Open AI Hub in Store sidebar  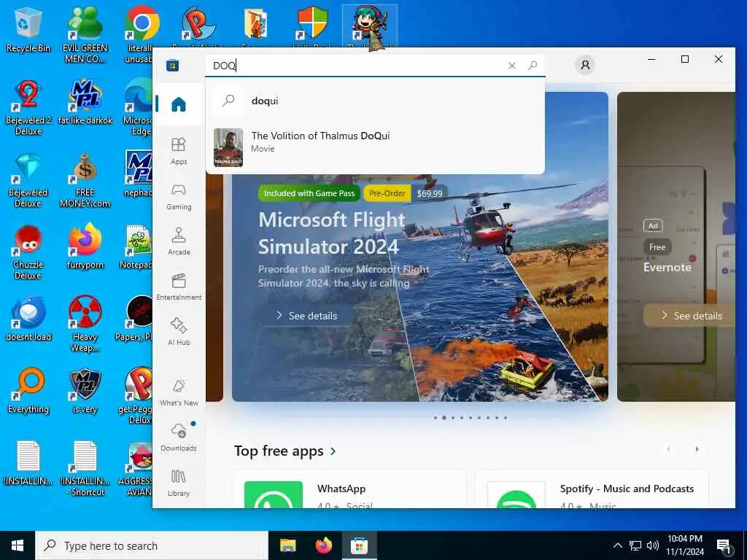(179, 332)
